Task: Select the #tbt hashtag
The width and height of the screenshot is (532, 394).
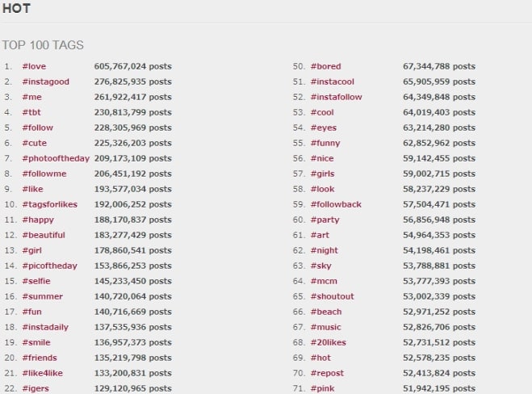Action: pos(31,112)
